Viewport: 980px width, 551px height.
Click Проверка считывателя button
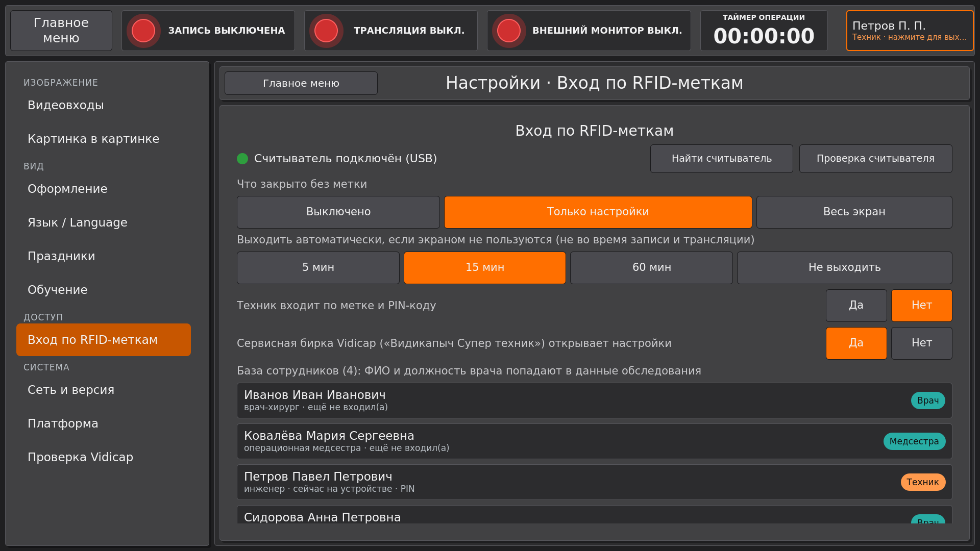click(x=876, y=159)
